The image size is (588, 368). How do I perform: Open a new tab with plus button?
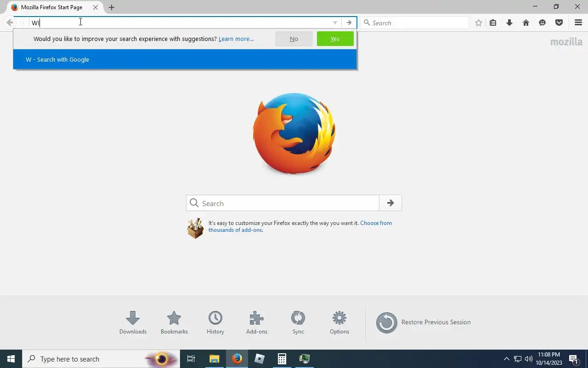coord(112,7)
